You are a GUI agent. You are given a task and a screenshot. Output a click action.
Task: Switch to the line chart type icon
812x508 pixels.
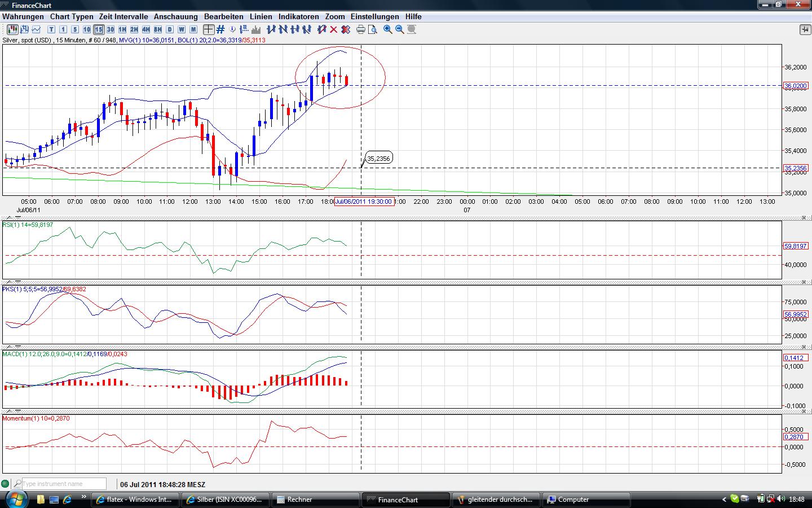pos(37,29)
